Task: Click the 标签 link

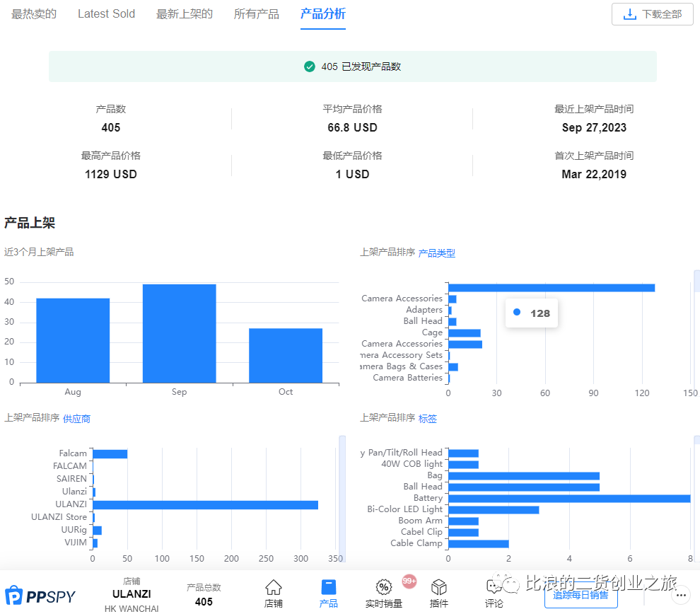Action: pos(427,419)
